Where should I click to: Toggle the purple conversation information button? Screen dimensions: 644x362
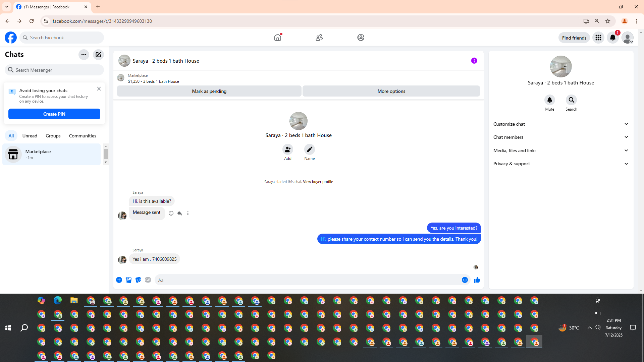[474, 61]
